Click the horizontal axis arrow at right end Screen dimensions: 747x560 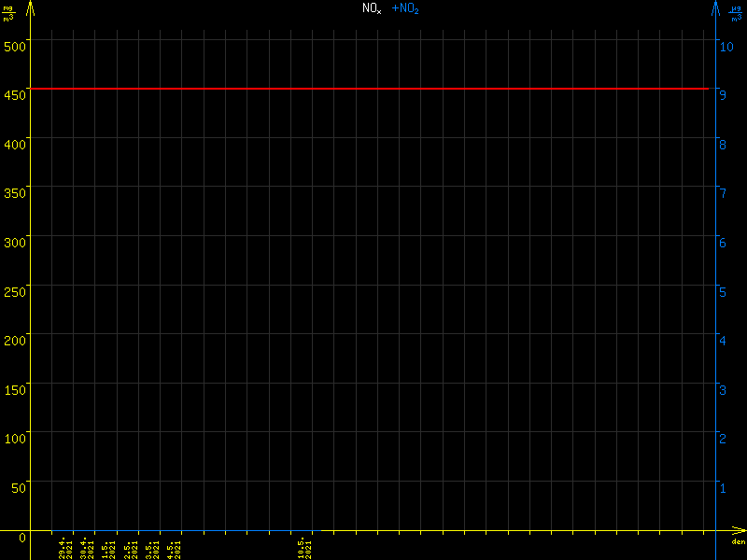pyautogui.click(x=738, y=532)
